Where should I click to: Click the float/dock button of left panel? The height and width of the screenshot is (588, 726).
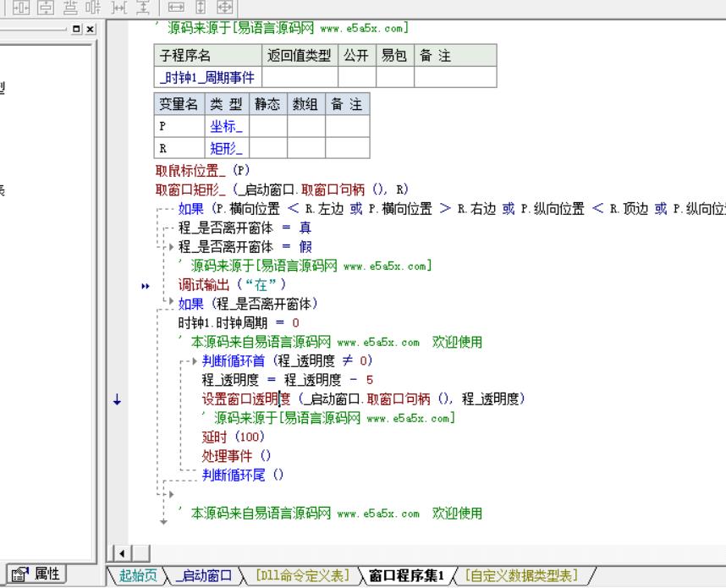[77, 29]
